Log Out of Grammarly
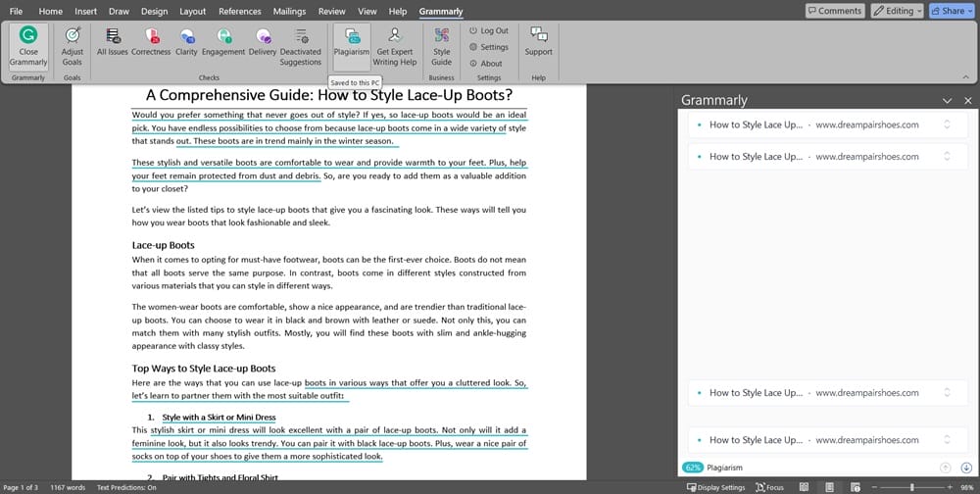 click(489, 30)
